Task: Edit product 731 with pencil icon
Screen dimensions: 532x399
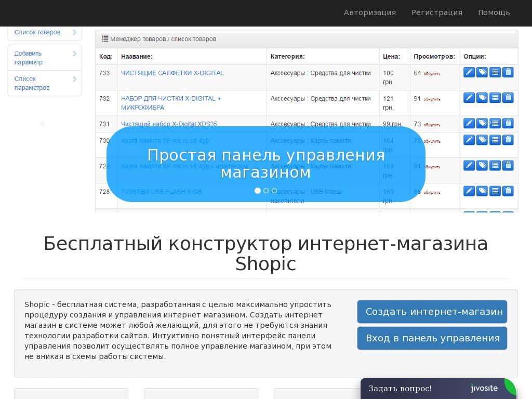Action: 469,123
